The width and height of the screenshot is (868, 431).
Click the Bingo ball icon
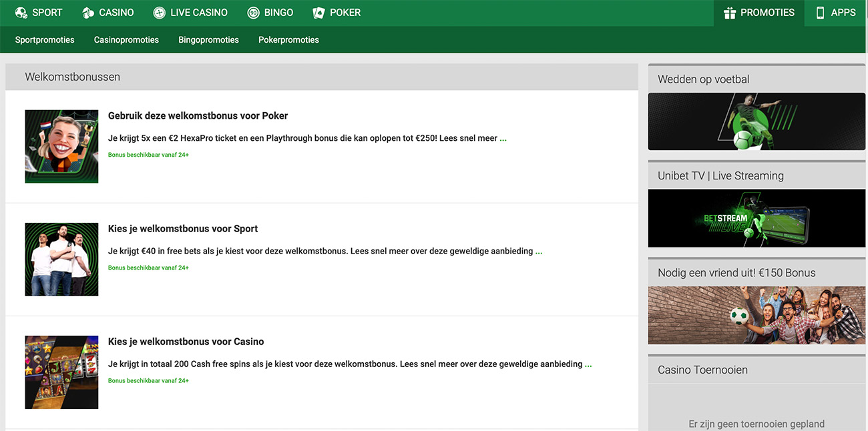point(253,13)
